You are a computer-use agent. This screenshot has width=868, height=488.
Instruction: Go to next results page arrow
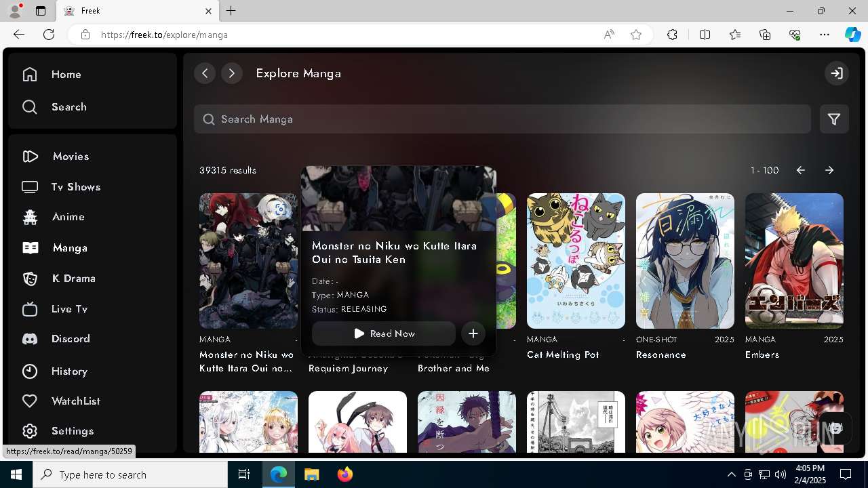(x=829, y=171)
